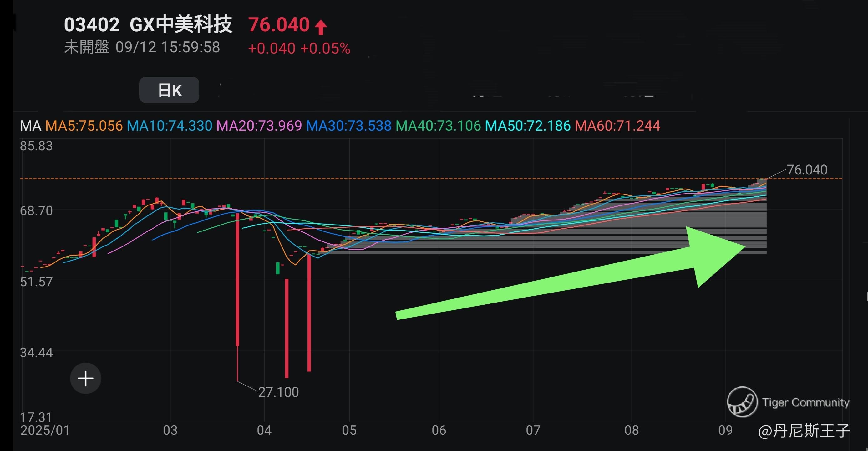Click the round plus button on chart
Screen dimensions: 868x451
(86, 378)
